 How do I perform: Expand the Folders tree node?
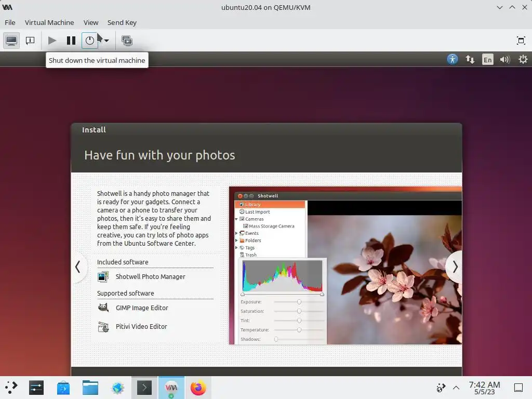(x=236, y=240)
